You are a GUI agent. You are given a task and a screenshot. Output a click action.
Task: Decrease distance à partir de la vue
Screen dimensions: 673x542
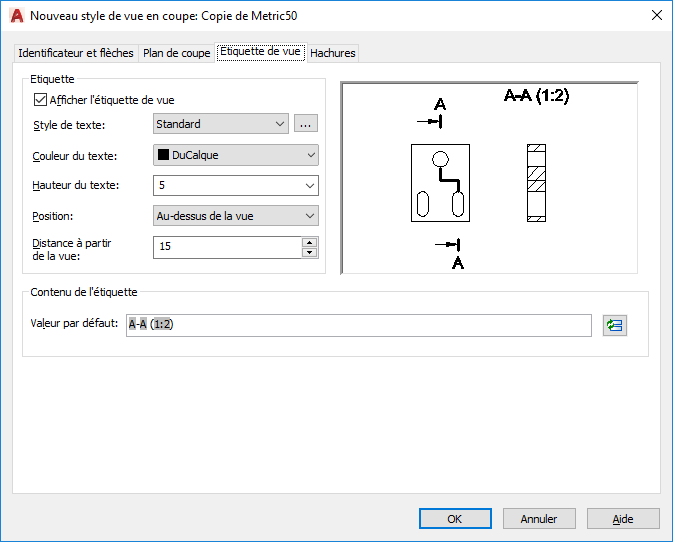point(310,252)
